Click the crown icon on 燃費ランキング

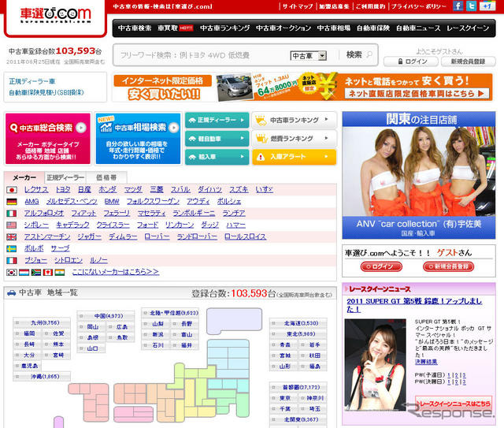tap(261, 139)
